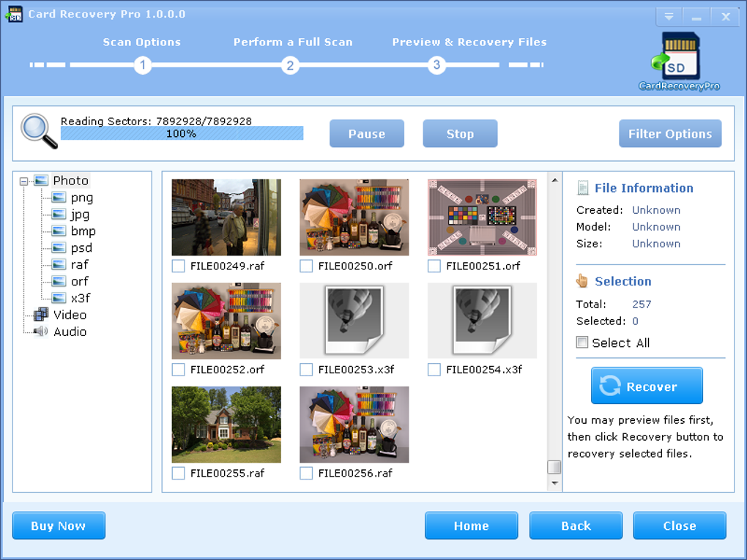747x560 pixels.
Task: Click the scroll down arrow in file list
Action: tap(554, 483)
